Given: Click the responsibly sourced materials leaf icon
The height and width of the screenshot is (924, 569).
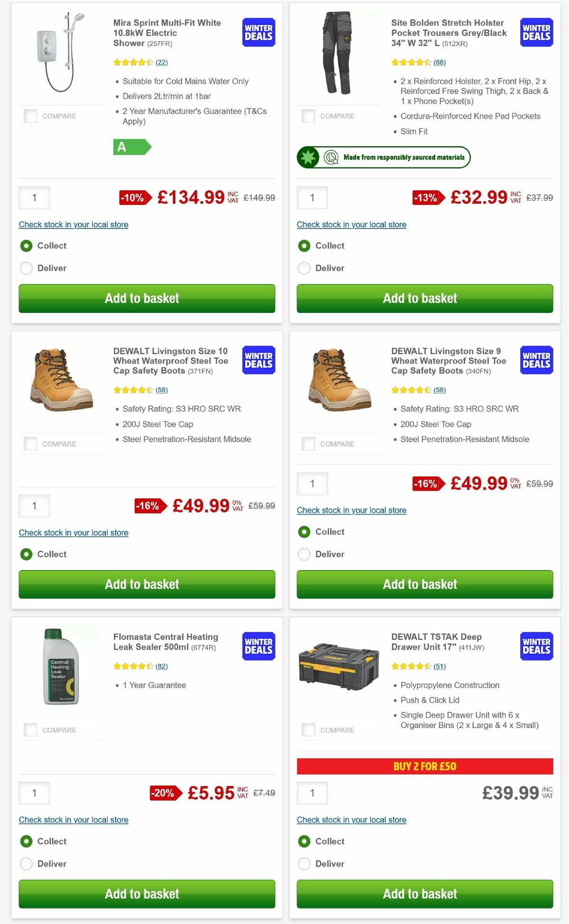Looking at the screenshot, I should click(309, 157).
